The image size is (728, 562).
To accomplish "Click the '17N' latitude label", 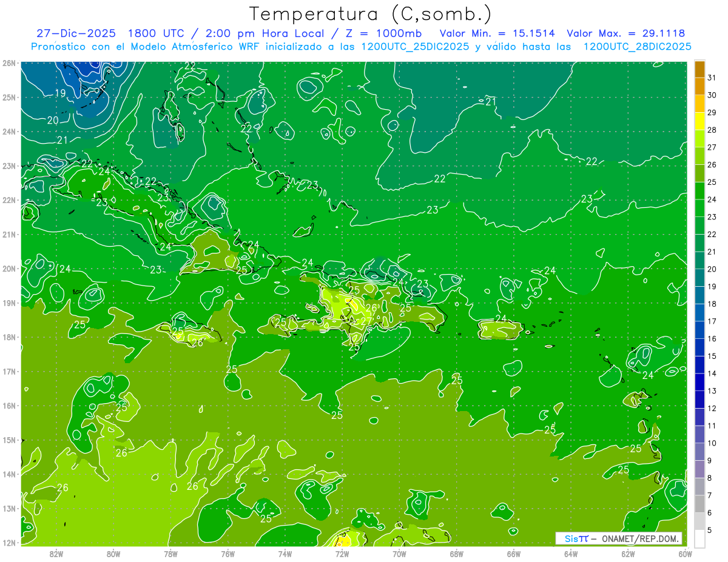I will [8, 371].
